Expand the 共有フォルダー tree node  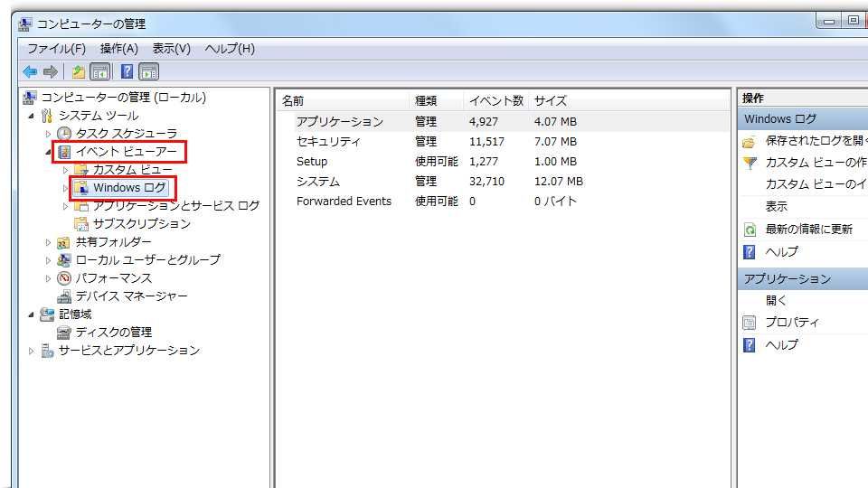(x=49, y=242)
